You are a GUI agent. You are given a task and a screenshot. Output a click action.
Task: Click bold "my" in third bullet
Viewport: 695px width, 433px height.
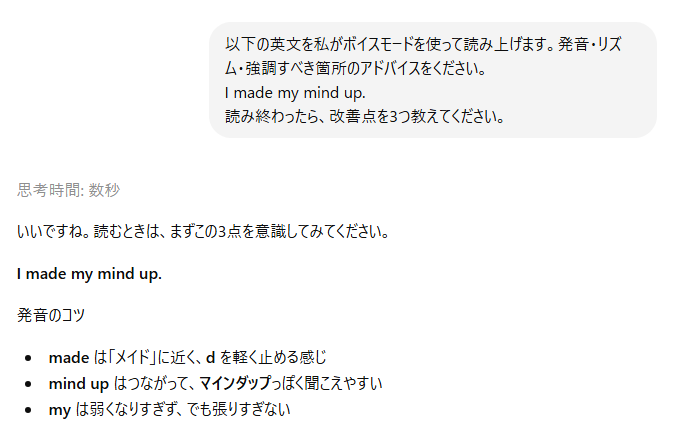(60, 409)
